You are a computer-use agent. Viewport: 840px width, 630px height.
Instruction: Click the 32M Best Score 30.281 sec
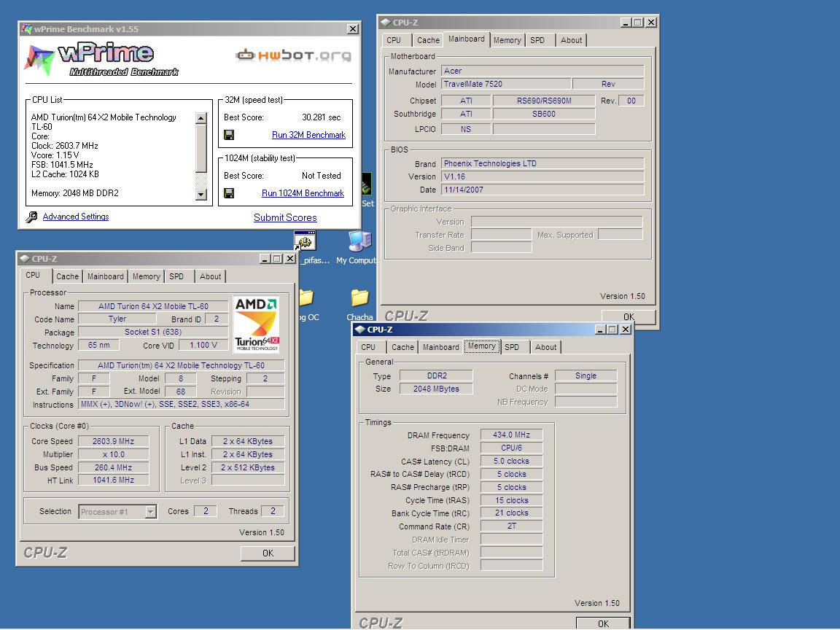coord(321,117)
